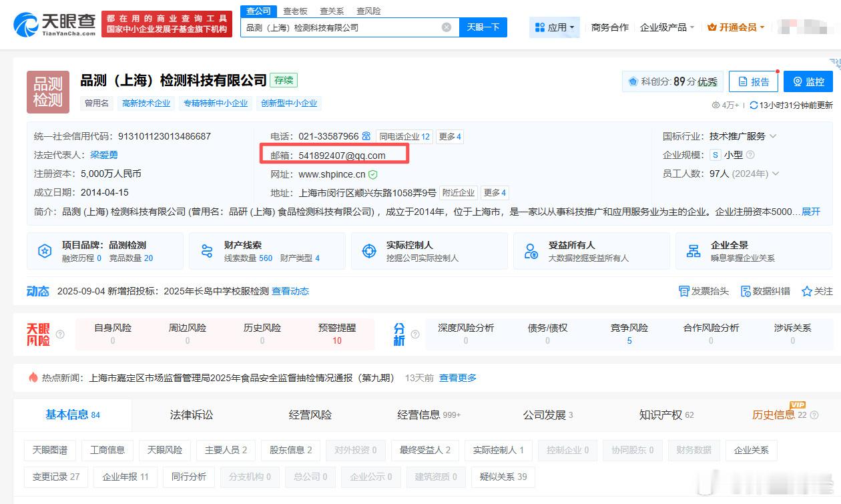This screenshot has width=841, height=504.
Task: Click the 专精特新中小企业 tag
Action: (216, 103)
